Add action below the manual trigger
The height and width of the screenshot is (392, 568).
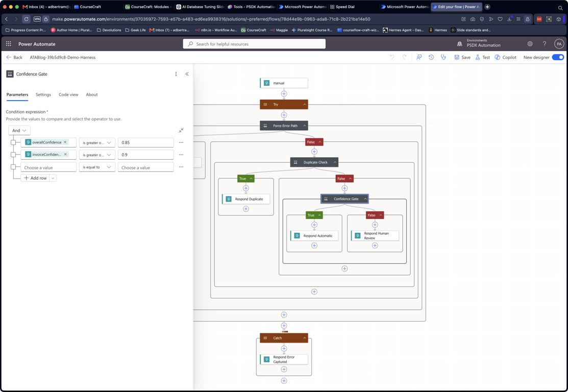click(284, 94)
